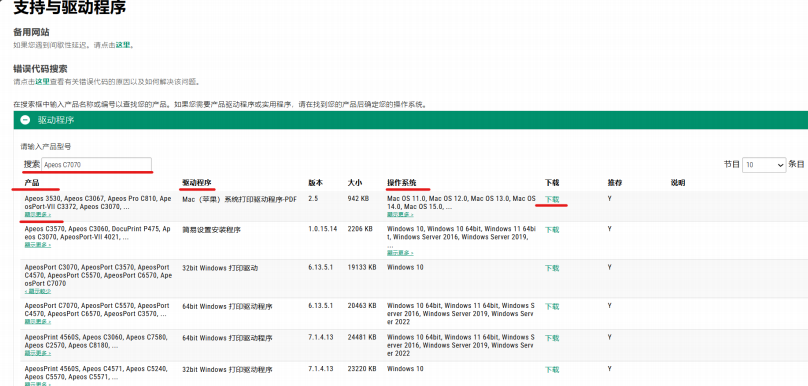Sort by the 下载 column header
Screen dimensions: 808x386
pyautogui.click(x=552, y=182)
